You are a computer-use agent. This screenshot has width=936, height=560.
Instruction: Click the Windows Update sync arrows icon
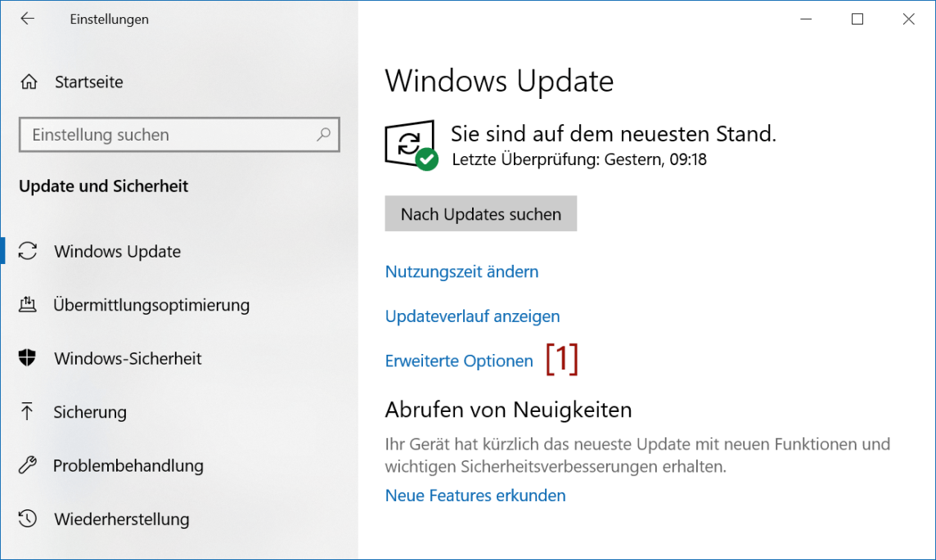(28, 251)
